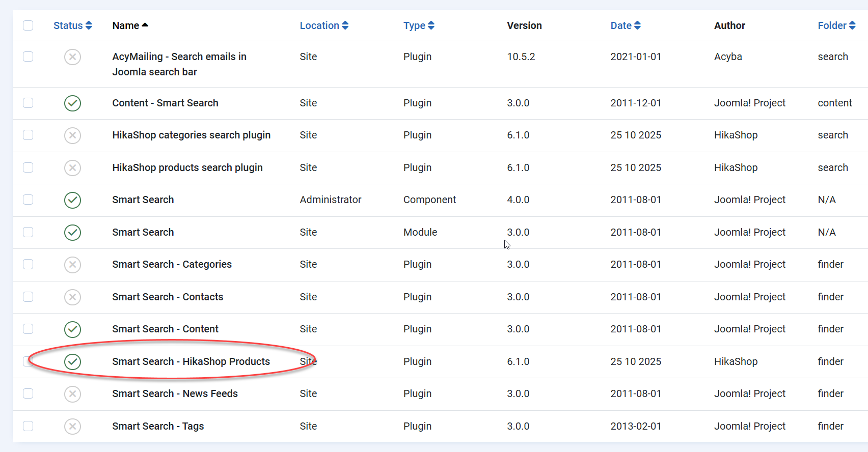
Task: Disable the Content - Smart Search plugin status icon
Action: point(72,103)
